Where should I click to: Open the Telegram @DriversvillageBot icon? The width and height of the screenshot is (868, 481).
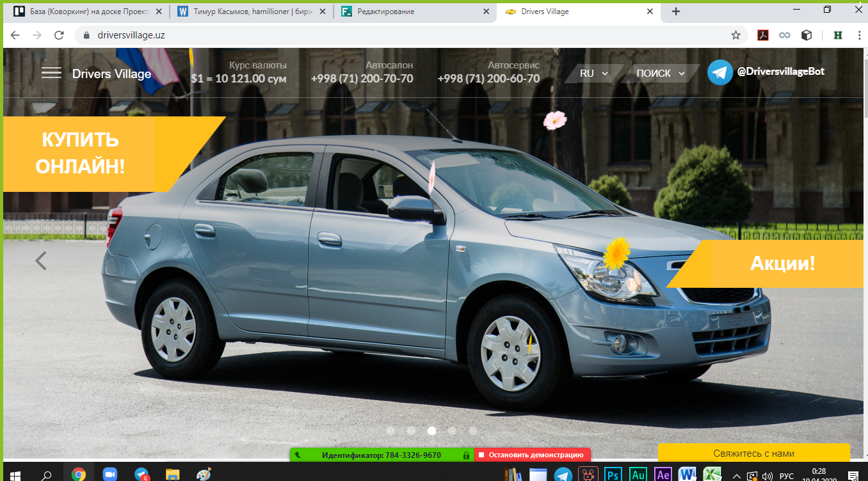719,72
